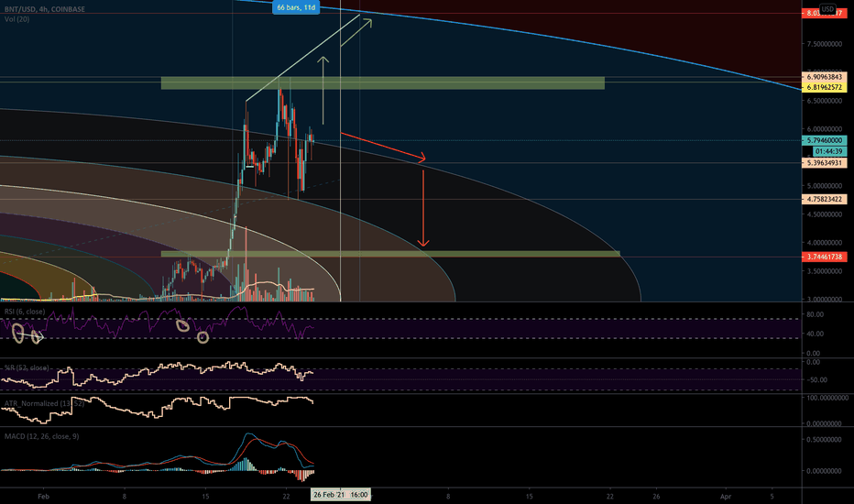Click the Apr label on the time axis
Viewport: 854px width, 504px height.
tap(726, 497)
